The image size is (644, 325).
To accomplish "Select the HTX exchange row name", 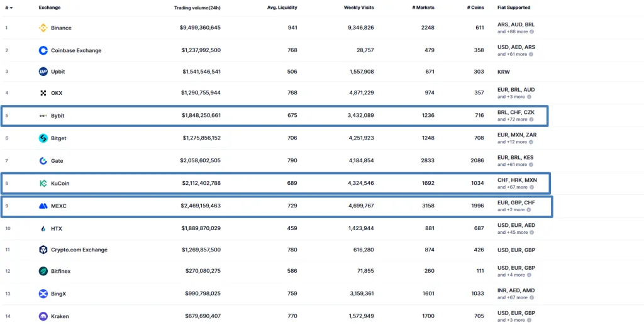I will (57, 228).
